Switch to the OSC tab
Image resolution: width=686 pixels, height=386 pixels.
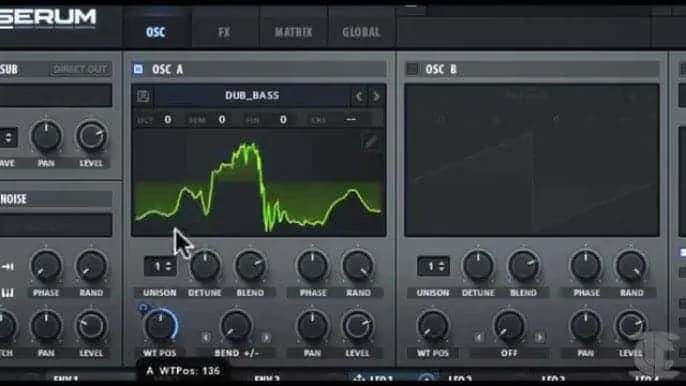155,32
